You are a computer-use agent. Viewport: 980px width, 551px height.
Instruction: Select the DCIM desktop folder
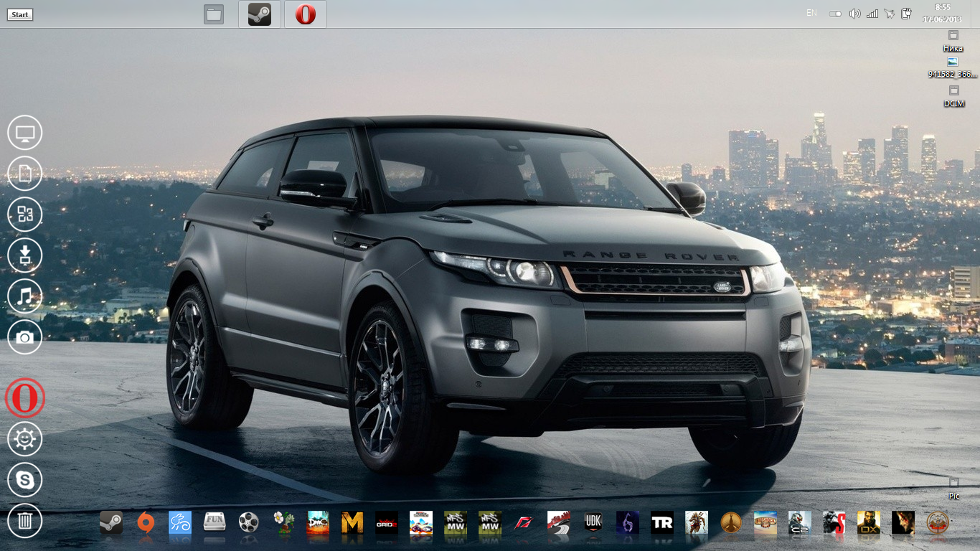(953, 97)
